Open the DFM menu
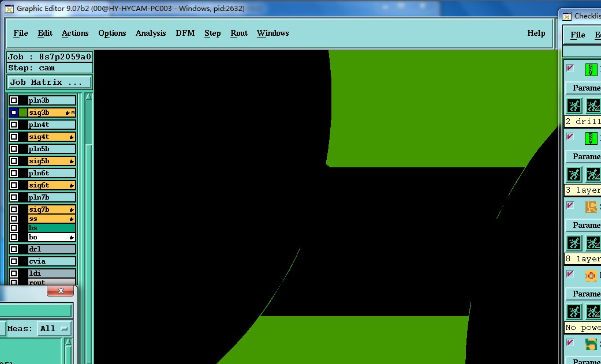The image size is (601, 364). 185,33
